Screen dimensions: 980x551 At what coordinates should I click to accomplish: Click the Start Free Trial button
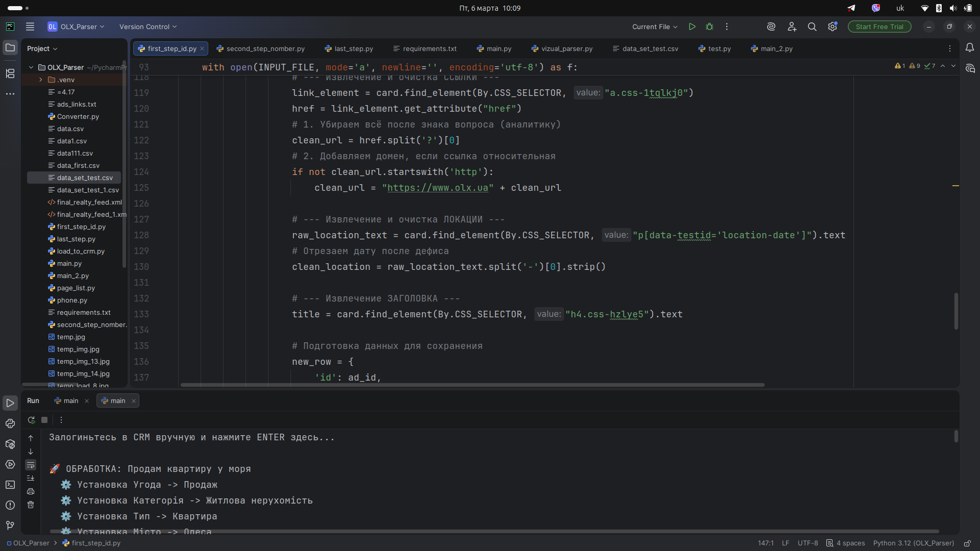tap(879, 27)
